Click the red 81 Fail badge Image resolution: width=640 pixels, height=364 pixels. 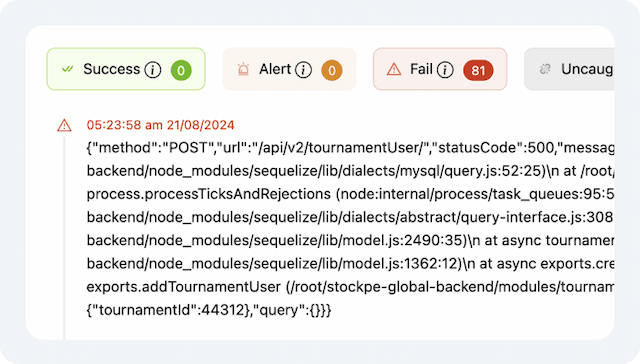(478, 70)
